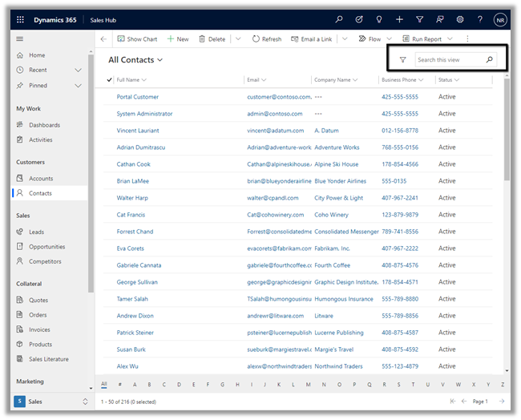Viewport: 521px width, 420px height.
Task: Open Opportunities from the Sales section
Action: click(46, 247)
